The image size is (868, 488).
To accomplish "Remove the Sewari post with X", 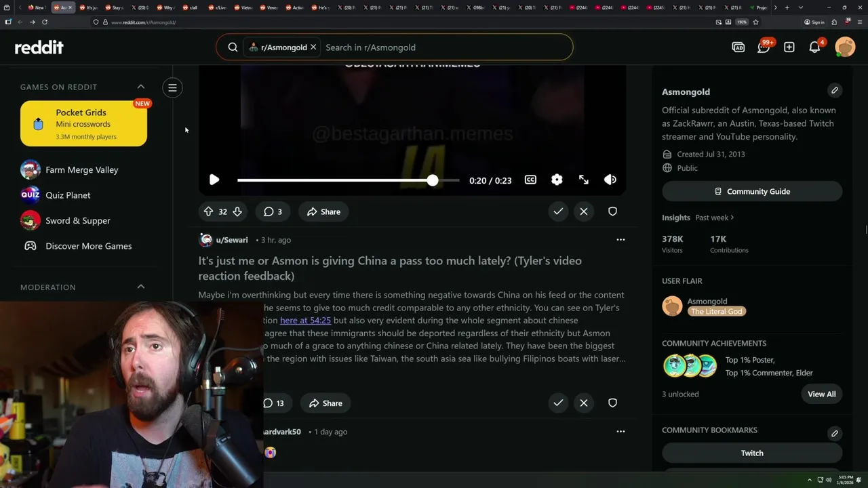I will pyautogui.click(x=584, y=403).
